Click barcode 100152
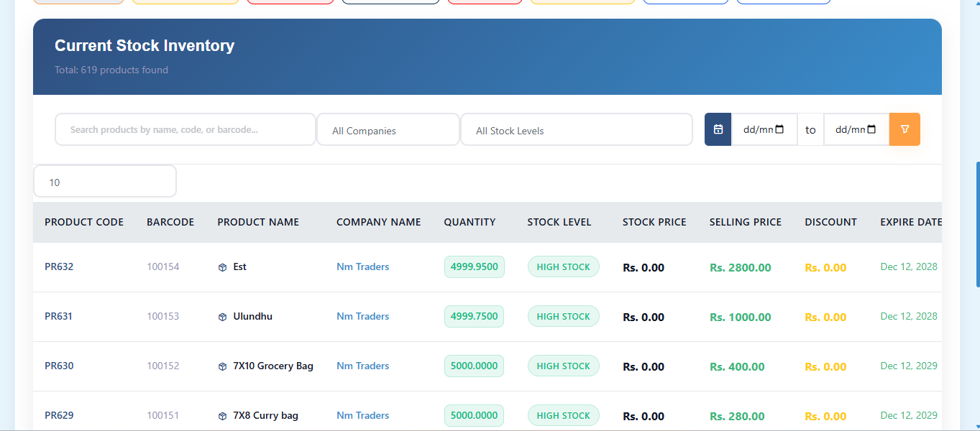The image size is (980, 431). pyautogui.click(x=163, y=366)
